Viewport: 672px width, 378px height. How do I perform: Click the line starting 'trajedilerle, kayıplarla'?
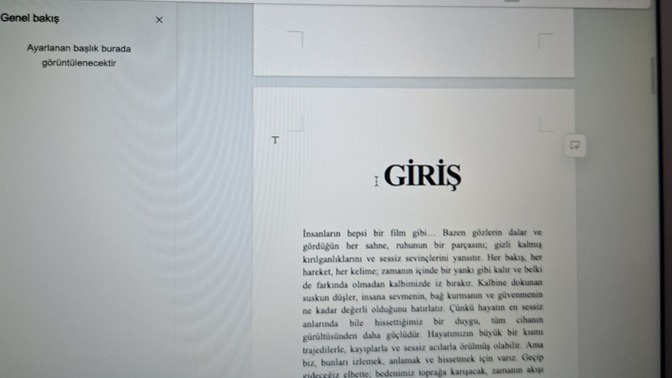(423, 347)
